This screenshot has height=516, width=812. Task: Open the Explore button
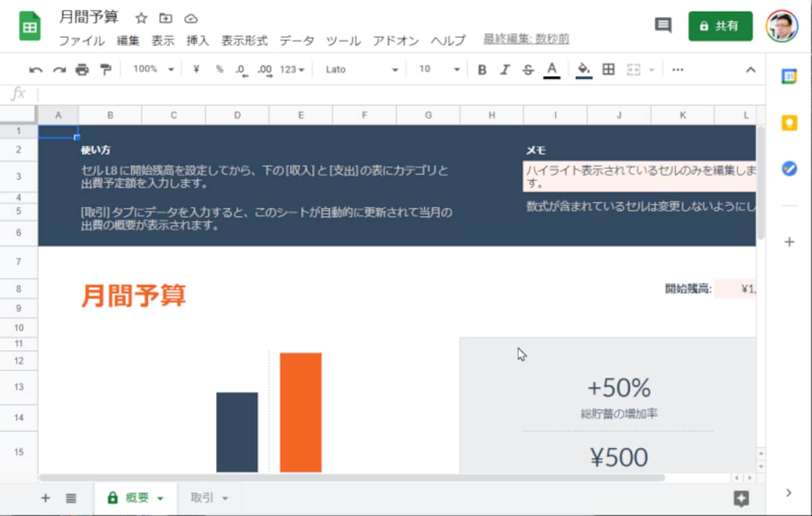click(x=742, y=499)
